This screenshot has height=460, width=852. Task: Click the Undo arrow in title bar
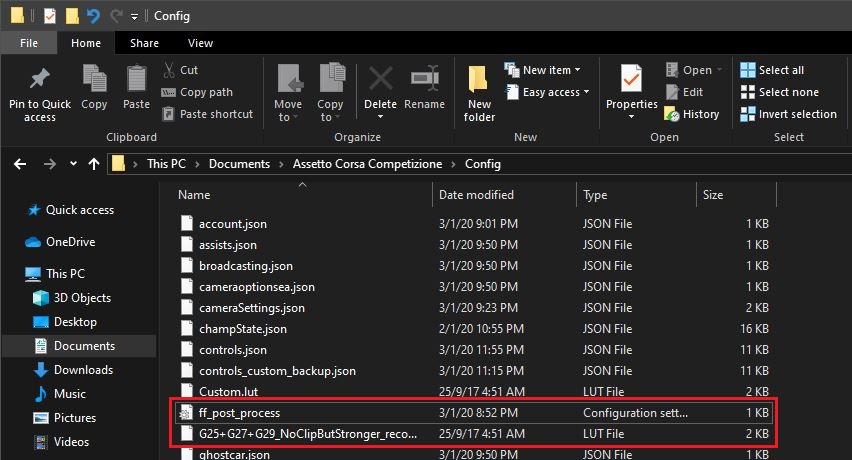[x=94, y=16]
